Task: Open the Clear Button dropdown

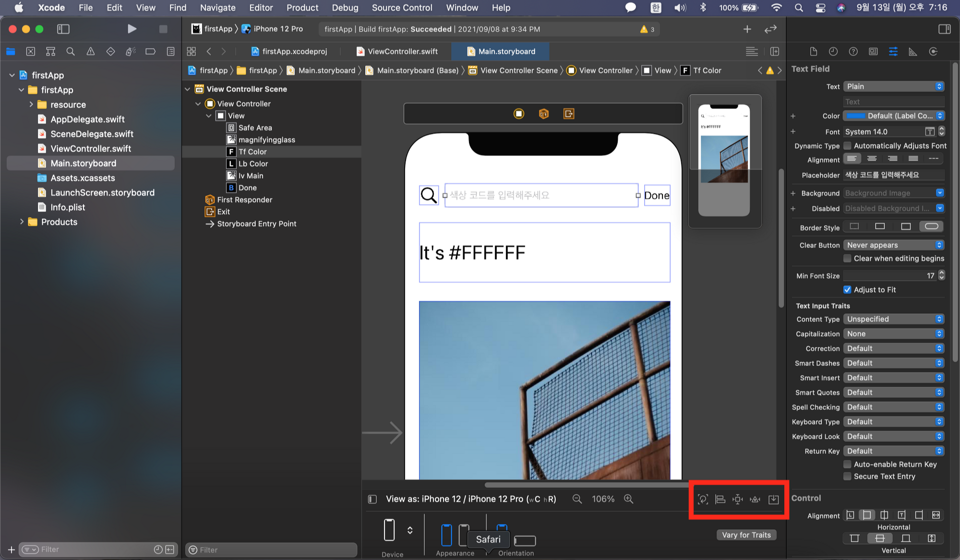Action: click(893, 245)
